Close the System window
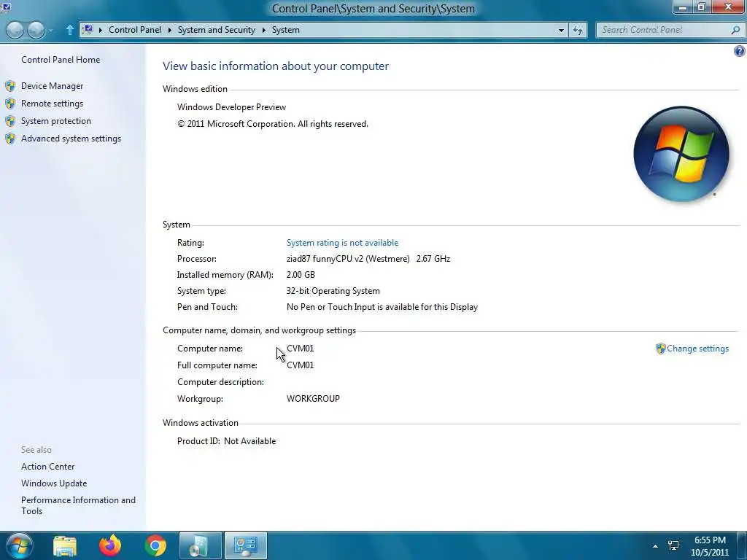 (x=729, y=7)
